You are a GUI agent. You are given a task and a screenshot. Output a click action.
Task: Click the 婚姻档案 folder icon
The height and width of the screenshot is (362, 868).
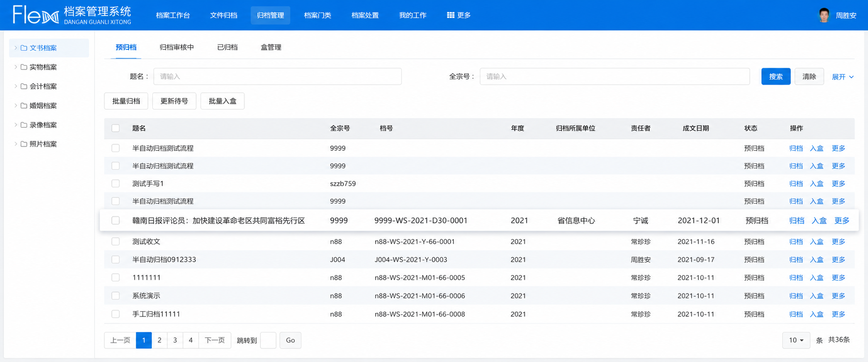[24, 106]
